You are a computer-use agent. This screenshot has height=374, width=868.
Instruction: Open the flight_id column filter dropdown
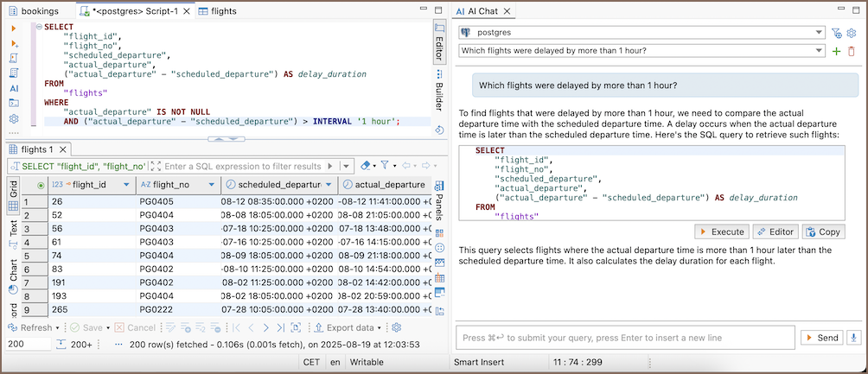pyautogui.click(x=128, y=185)
